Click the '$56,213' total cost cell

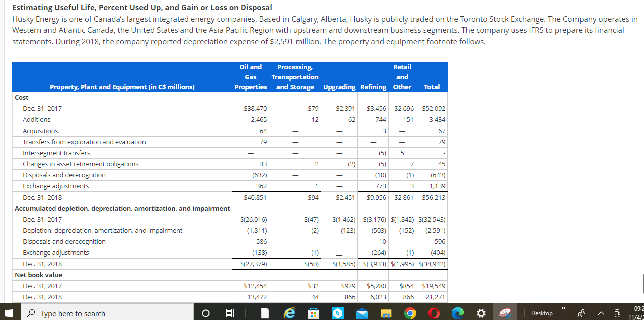coord(433,197)
